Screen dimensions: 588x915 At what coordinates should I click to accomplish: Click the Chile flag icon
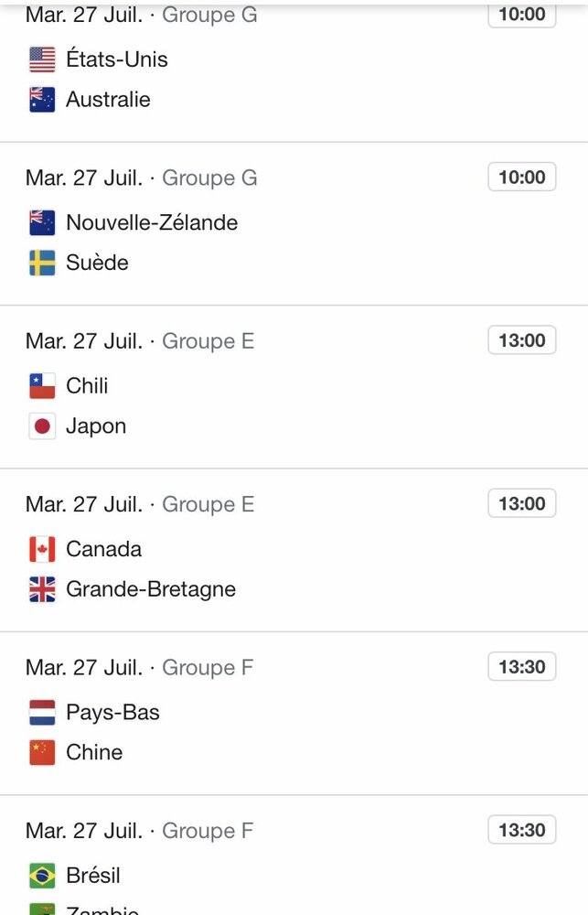tap(42, 386)
